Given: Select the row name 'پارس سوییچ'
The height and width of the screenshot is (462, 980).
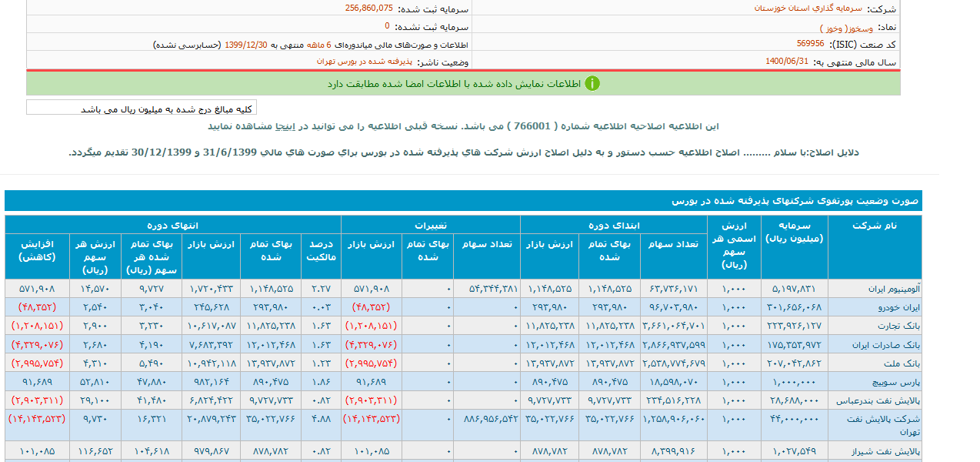Looking at the screenshot, I should click(x=896, y=381).
